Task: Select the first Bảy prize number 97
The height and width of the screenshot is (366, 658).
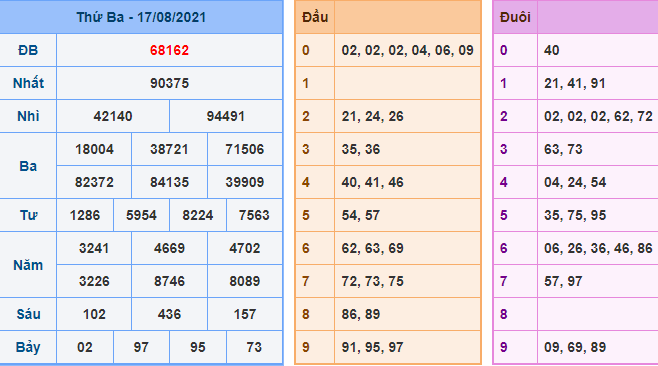Action: [x=141, y=348]
